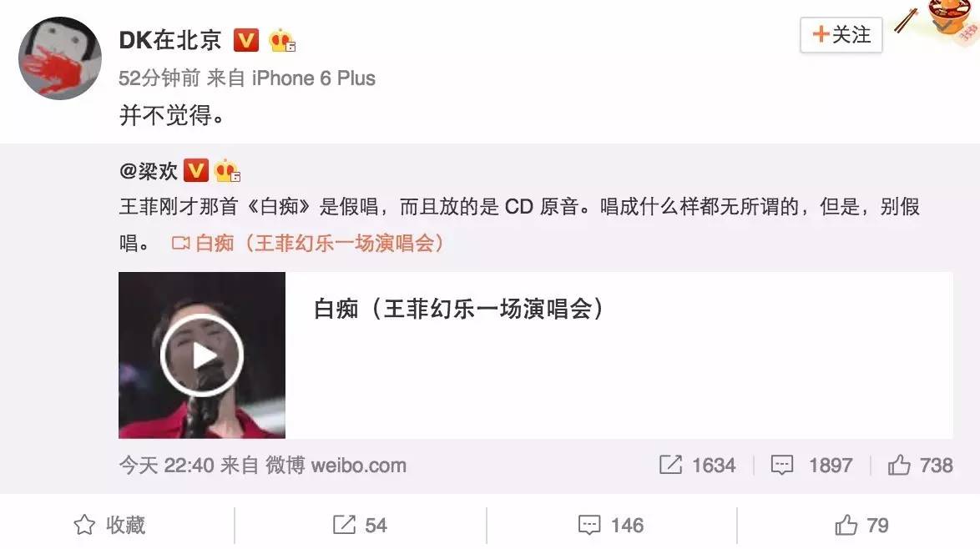Play the 白痴 concert video thumbnail
Screen dimensions: 980x549
tap(202, 355)
